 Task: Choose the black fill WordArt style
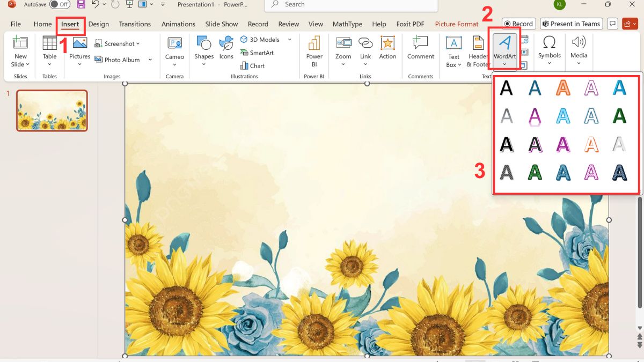click(506, 87)
